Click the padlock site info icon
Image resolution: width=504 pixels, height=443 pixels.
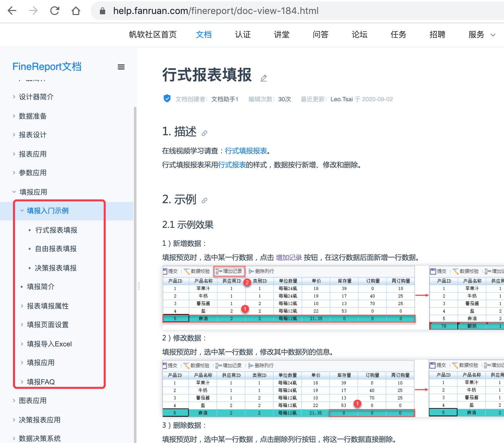pyautogui.click(x=103, y=11)
